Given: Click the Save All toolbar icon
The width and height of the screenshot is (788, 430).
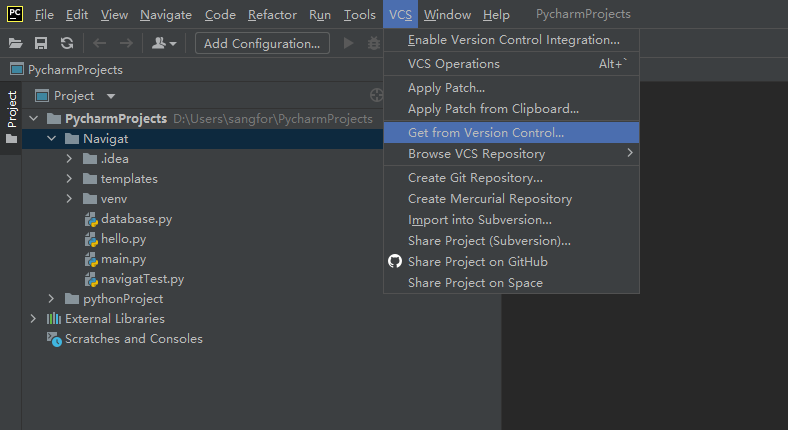Looking at the screenshot, I should point(41,43).
